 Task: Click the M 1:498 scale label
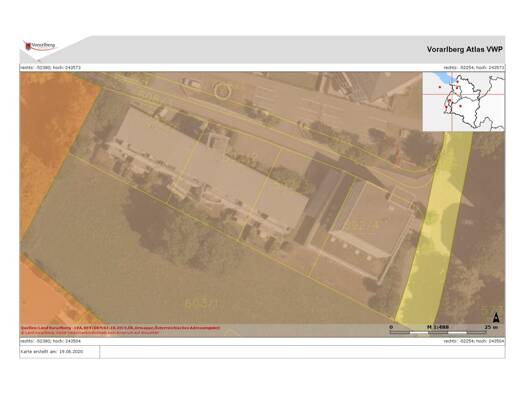pyautogui.click(x=438, y=327)
